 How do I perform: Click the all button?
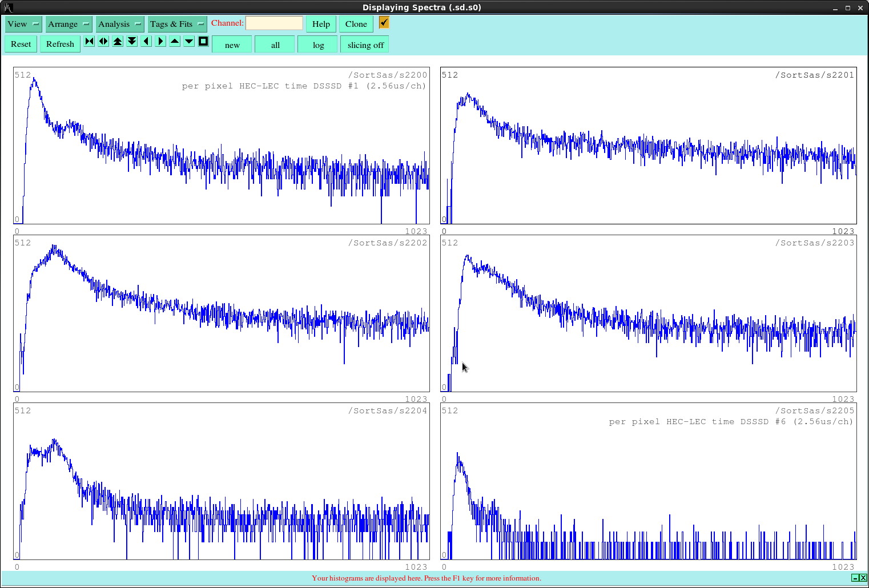coord(275,45)
